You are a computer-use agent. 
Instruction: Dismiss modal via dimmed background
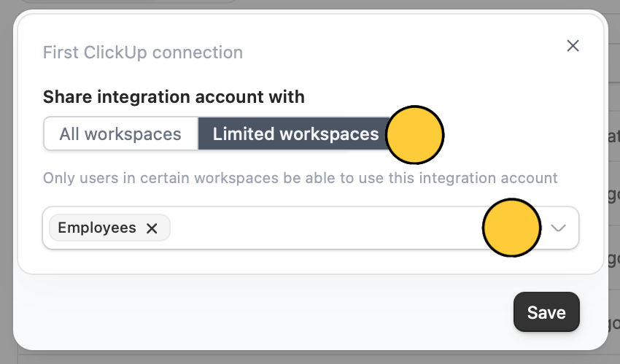6,182
